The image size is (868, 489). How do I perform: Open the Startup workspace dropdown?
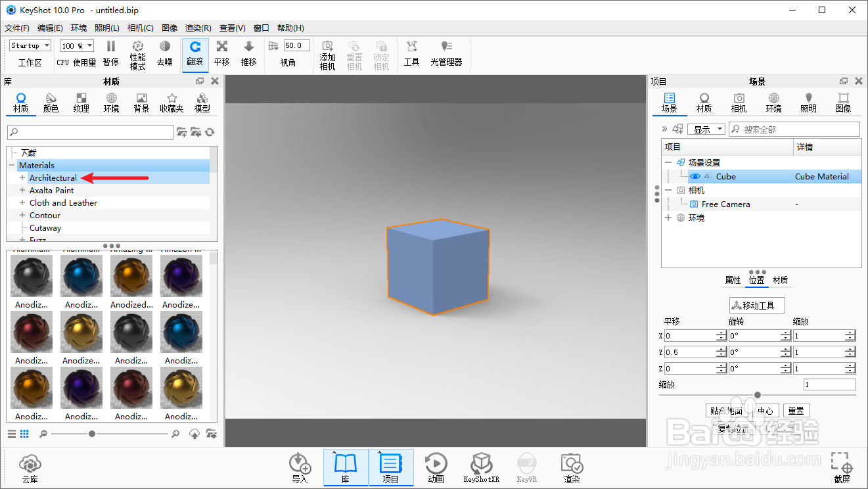tap(30, 45)
